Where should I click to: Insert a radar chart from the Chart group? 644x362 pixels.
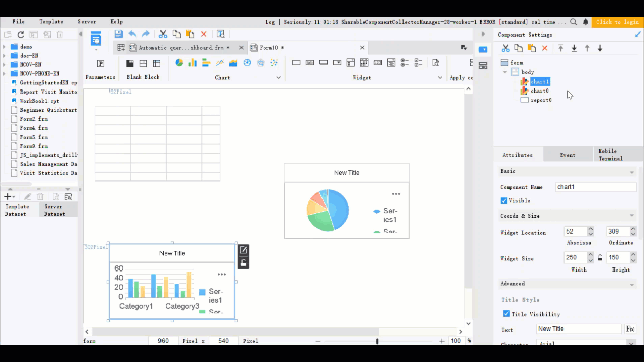pyautogui.click(x=261, y=63)
